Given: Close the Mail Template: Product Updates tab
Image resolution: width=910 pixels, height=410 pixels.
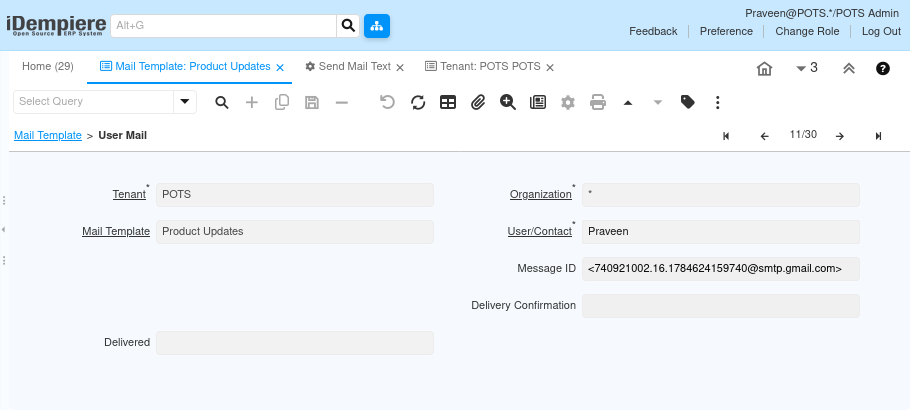Looking at the screenshot, I should click(280, 67).
